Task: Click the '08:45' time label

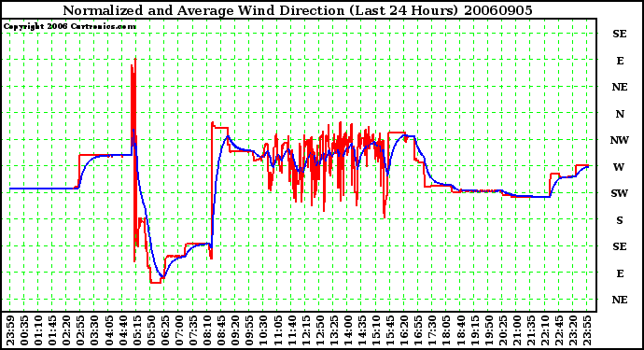Action: click(x=221, y=330)
